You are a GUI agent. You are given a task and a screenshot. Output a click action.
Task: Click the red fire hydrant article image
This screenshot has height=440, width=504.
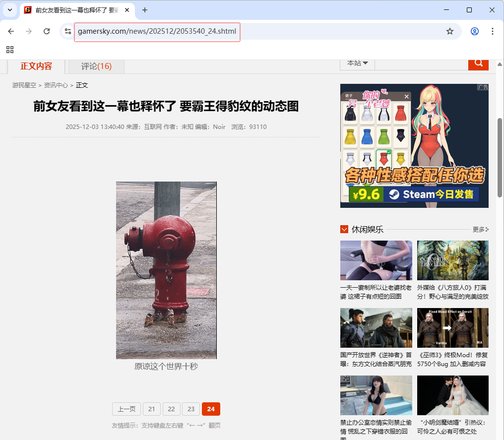[x=166, y=270]
